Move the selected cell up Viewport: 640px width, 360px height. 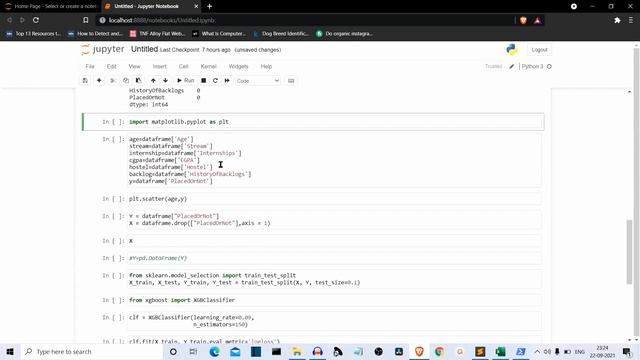point(153,81)
